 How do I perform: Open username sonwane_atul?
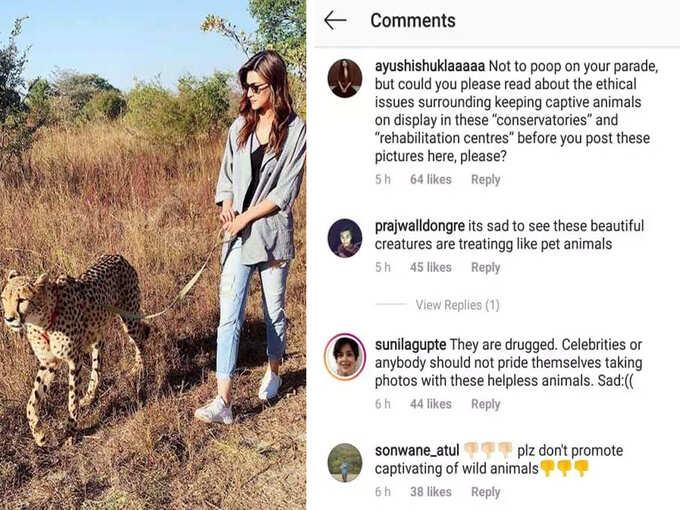(417, 451)
